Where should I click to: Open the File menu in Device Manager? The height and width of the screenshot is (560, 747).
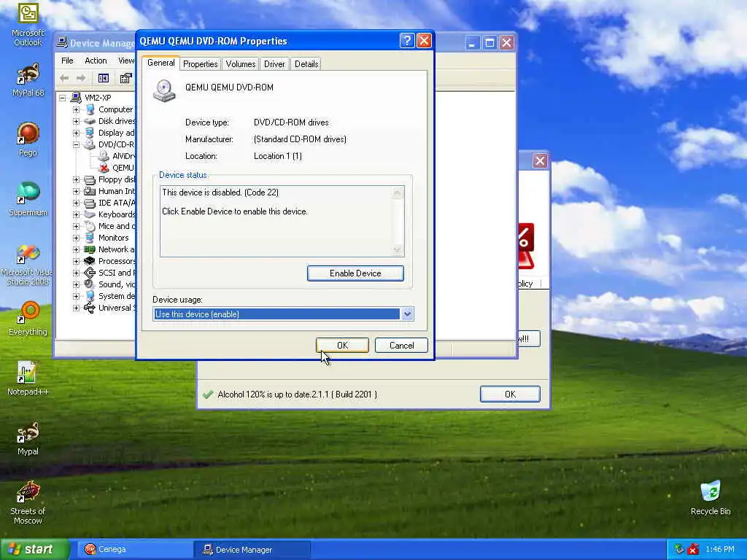point(67,61)
